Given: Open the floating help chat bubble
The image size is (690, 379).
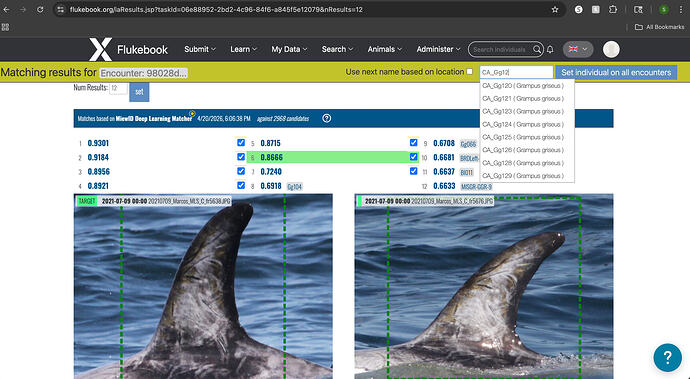Looking at the screenshot, I should tap(667, 357).
